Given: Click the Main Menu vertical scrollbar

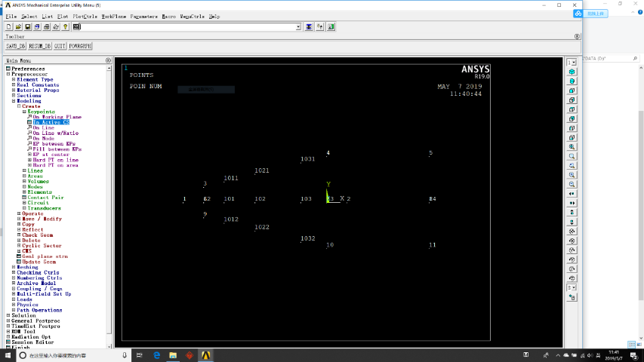Looking at the screenshot, I should [109, 207].
